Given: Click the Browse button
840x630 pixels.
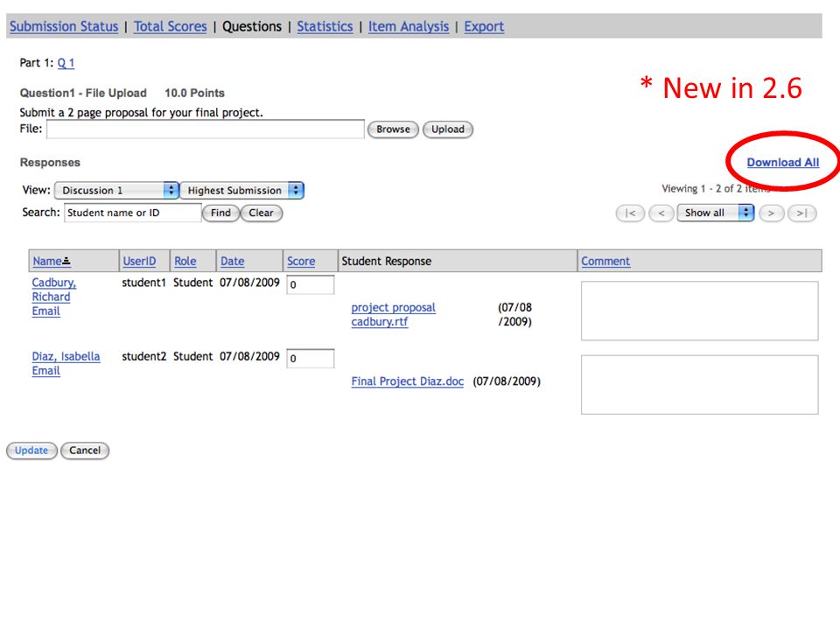Looking at the screenshot, I should click(393, 129).
